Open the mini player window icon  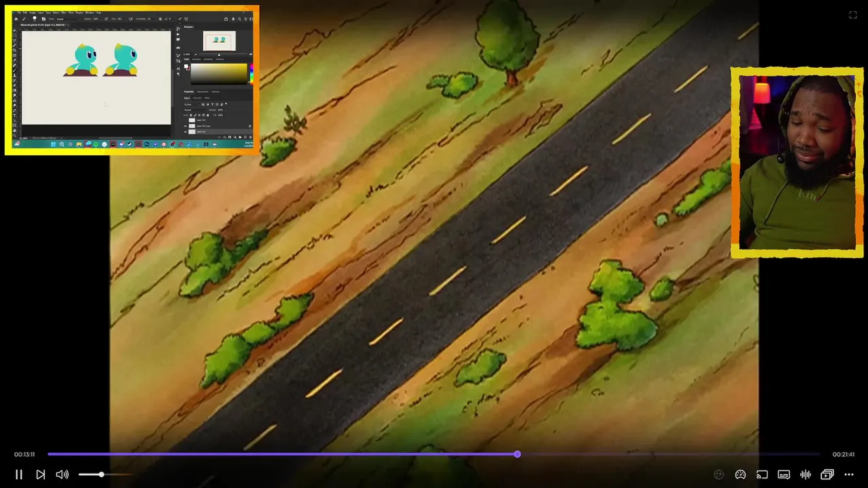(827, 474)
